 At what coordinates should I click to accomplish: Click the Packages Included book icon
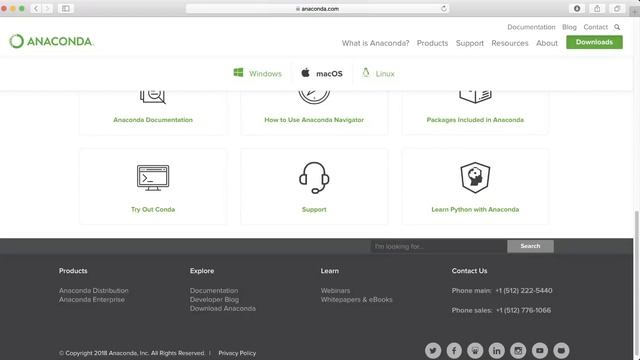pos(475,97)
